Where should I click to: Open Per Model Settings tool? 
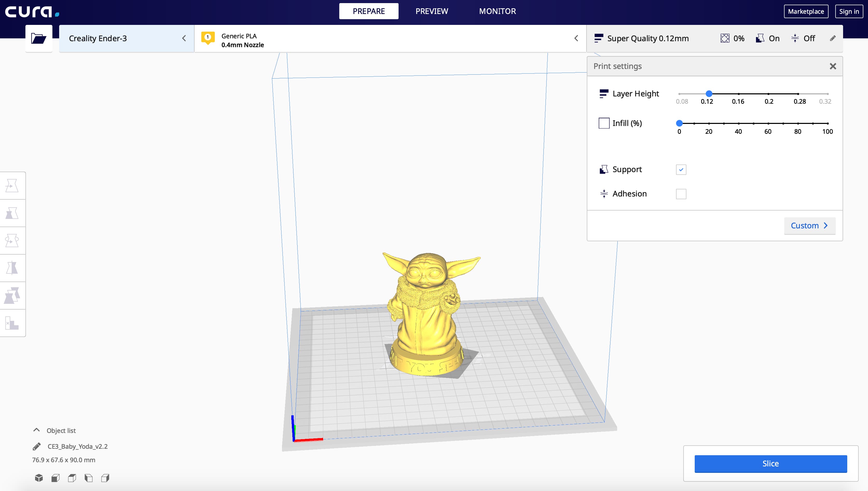click(x=12, y=296)
